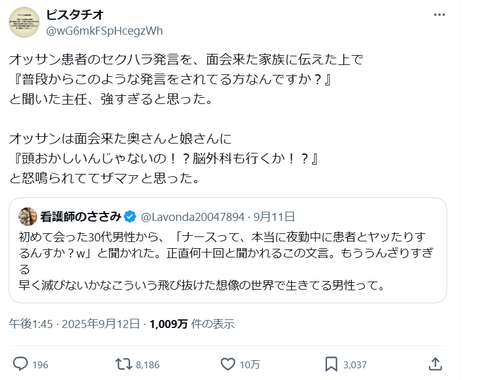Click the repost arrows icon
Screen dimensions: 480x380
coord(124,364)
